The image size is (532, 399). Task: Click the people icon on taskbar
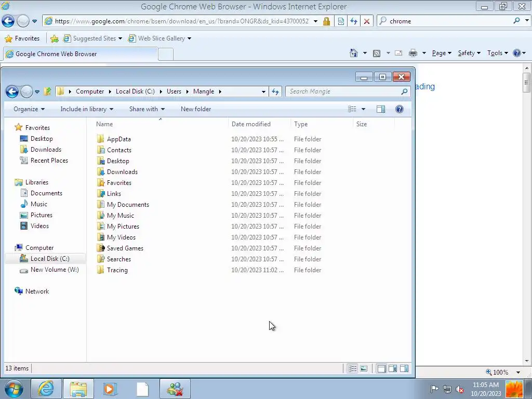point(175,389)
